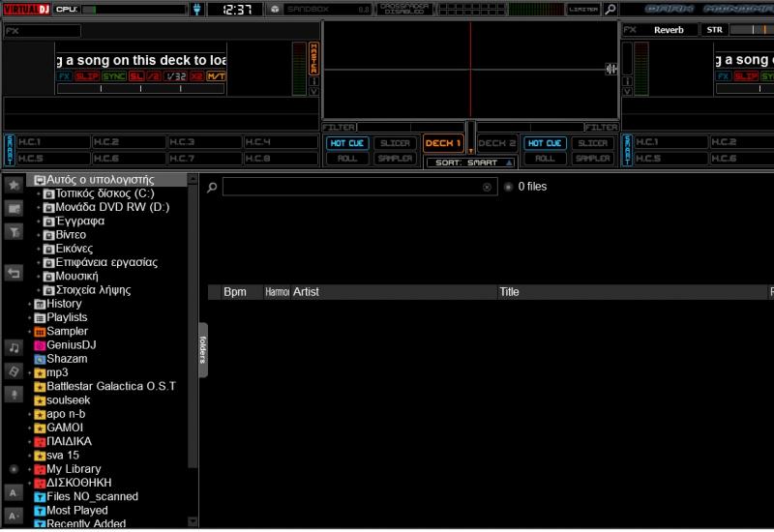Click the DECK 1 button
Viewport: 774px width, 532px height.
(x=443, y=143)
